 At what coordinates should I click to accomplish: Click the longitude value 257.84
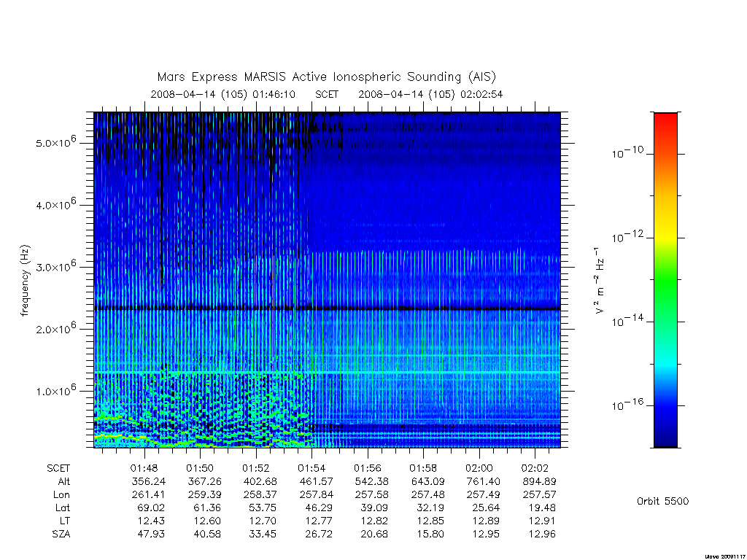pyautogui.click(x=316, y=495)
